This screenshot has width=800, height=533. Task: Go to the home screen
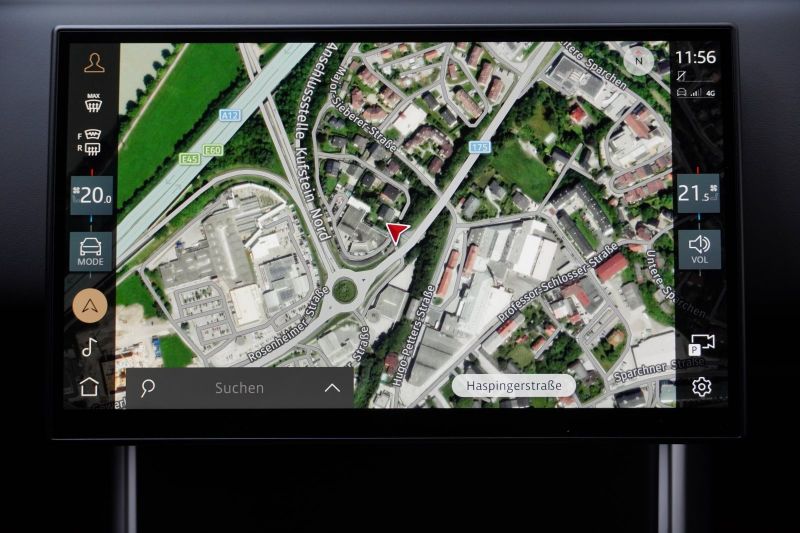point(90,387)
